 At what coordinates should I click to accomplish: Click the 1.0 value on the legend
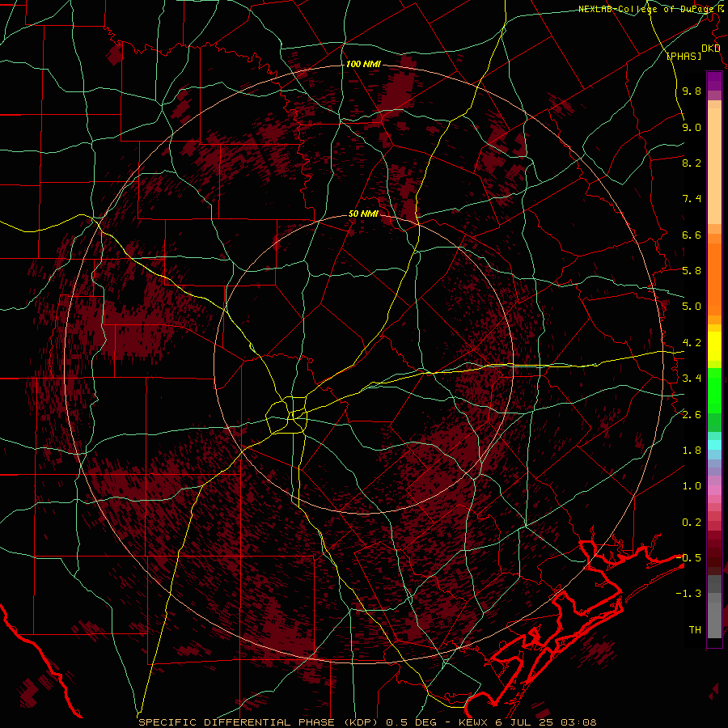692,486
